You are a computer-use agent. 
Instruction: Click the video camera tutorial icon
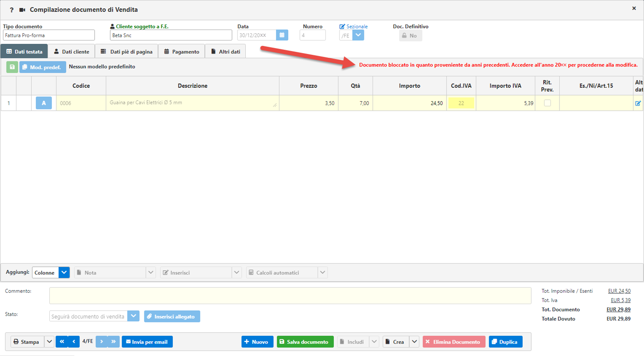coord(22,10)
